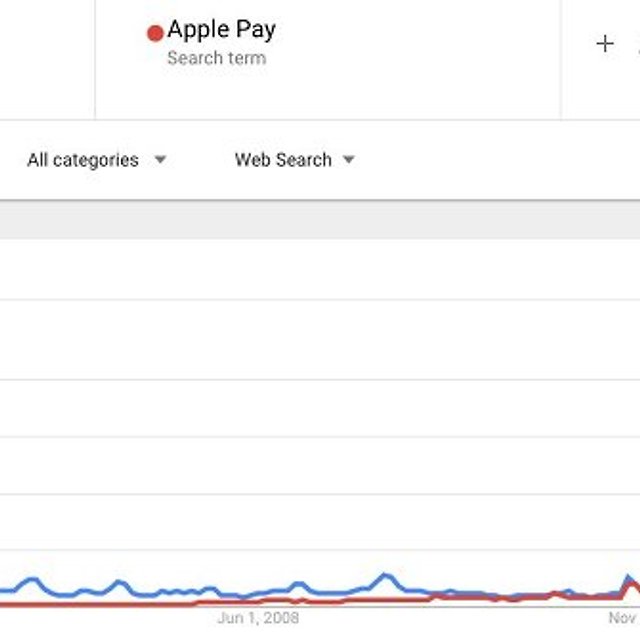Click the leftmost blue line peak
The width and height of the screenshot is (640, 640).
(x=31, y=580)
